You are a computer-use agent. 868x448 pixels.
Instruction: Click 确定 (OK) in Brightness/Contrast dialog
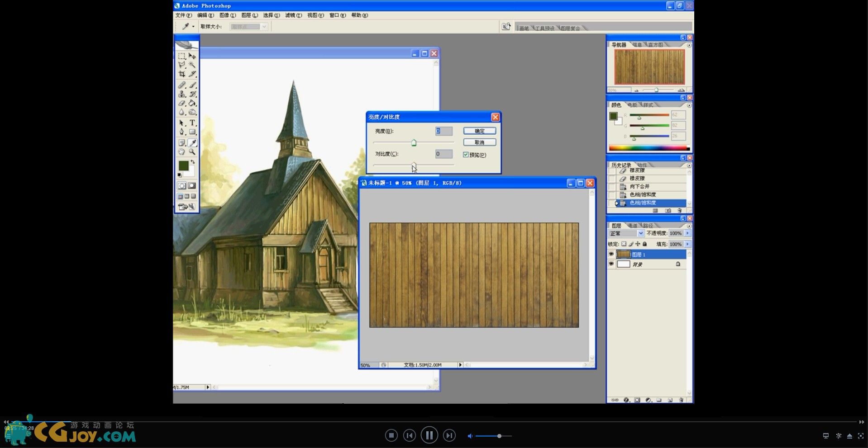(480, 131)
